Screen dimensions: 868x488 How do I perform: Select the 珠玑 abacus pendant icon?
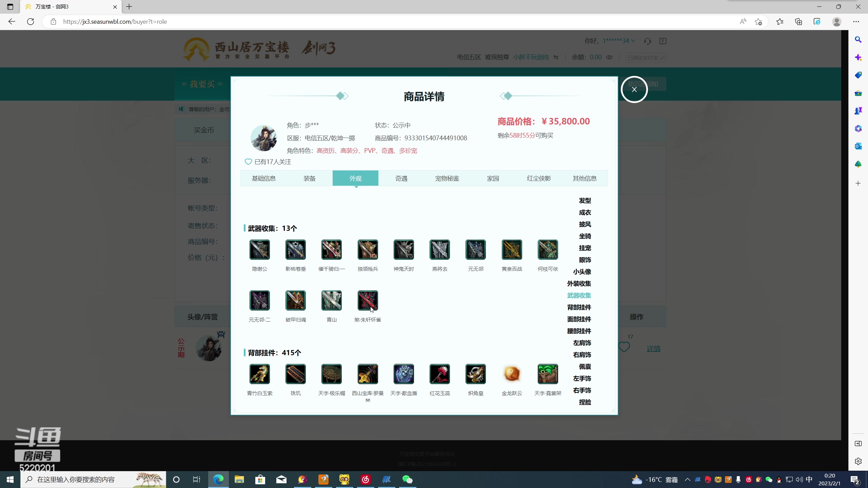(295, 374)
